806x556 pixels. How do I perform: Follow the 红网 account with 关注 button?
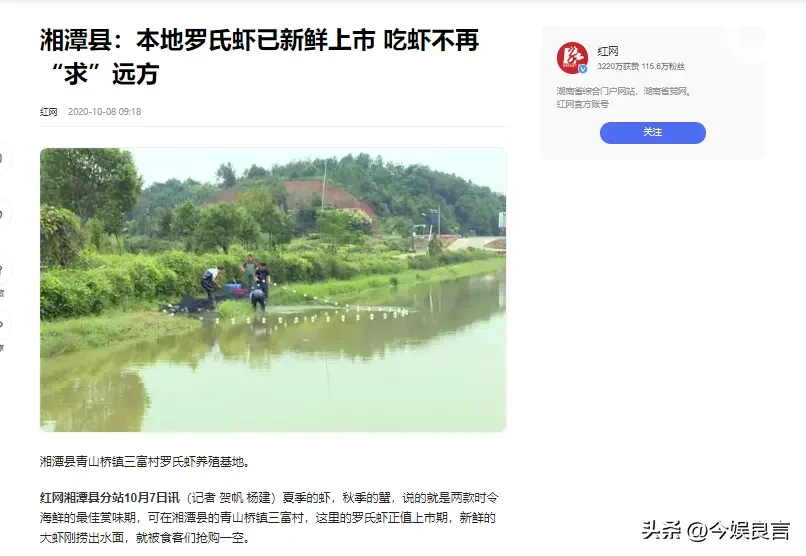[x=652, y=133]
